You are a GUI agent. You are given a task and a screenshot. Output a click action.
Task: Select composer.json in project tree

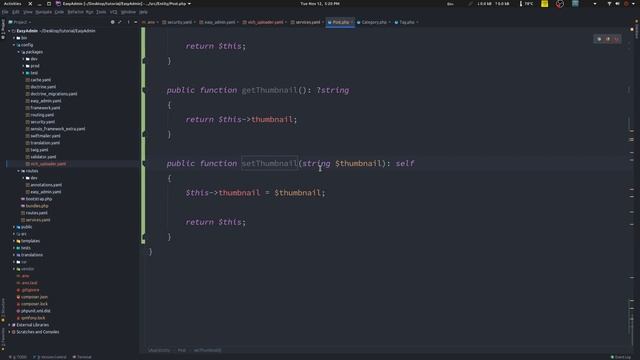pos(34,297)
